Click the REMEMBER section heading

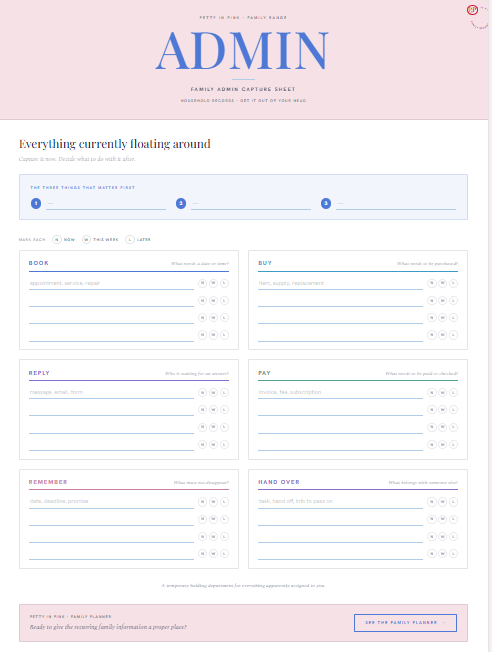coord(48,482)
